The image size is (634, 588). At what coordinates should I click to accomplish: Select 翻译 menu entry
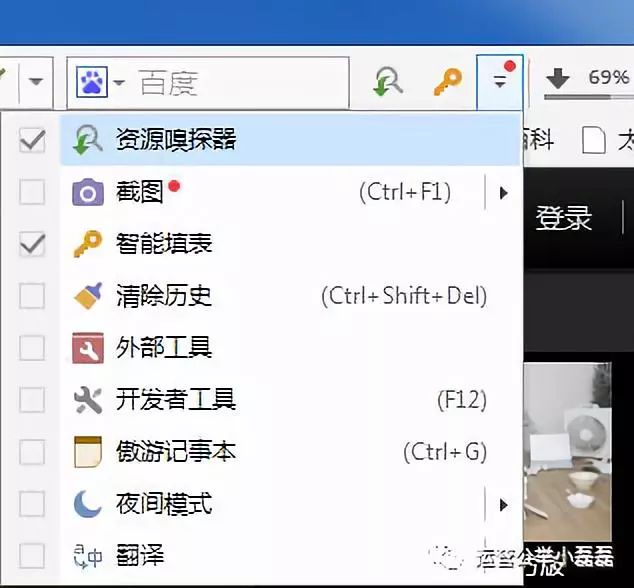tap(290, 556)
